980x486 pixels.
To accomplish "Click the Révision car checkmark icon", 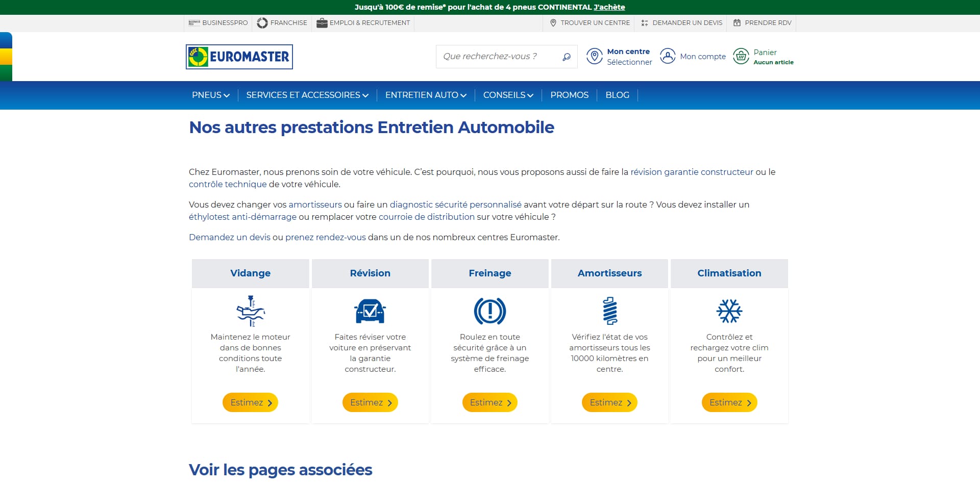I will (x=370, y=311).
